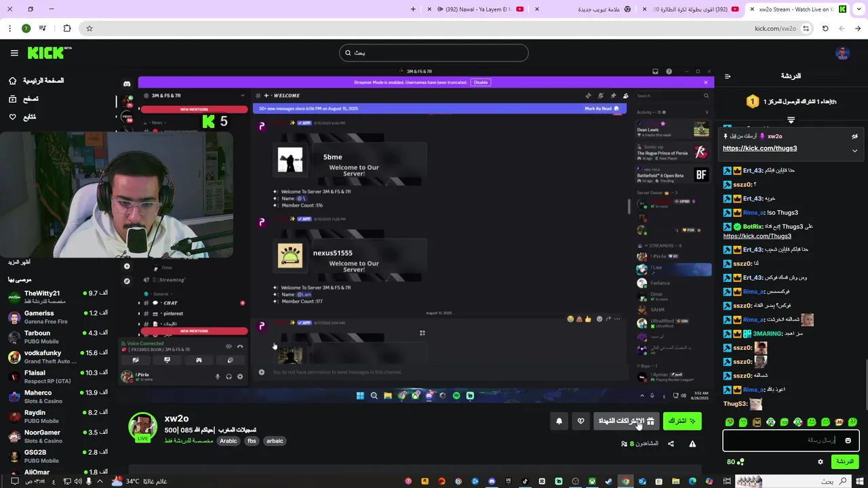This screenshot has width=868, height=488.
Task: Click the viewers count icon
Action: coord(624,444)
